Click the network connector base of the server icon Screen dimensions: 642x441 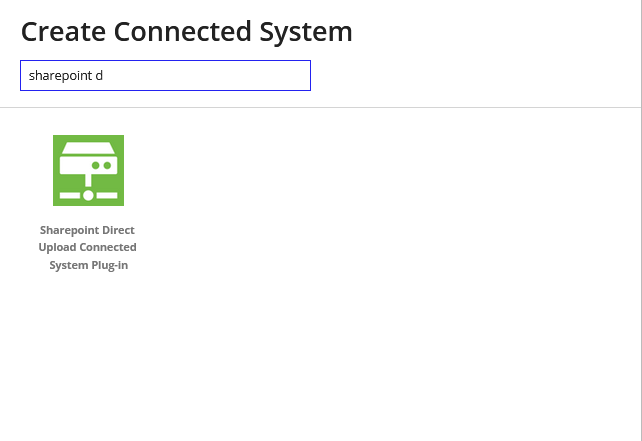point(88,195)
